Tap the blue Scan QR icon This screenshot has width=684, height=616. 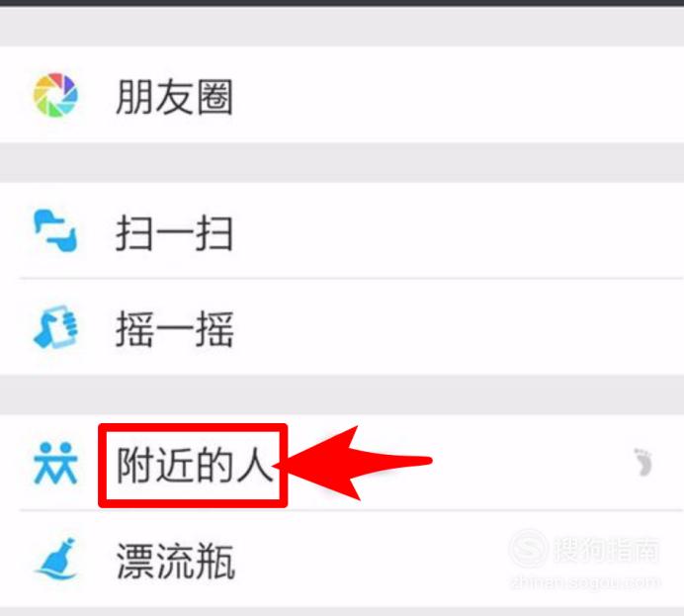[x=55, y=230]
